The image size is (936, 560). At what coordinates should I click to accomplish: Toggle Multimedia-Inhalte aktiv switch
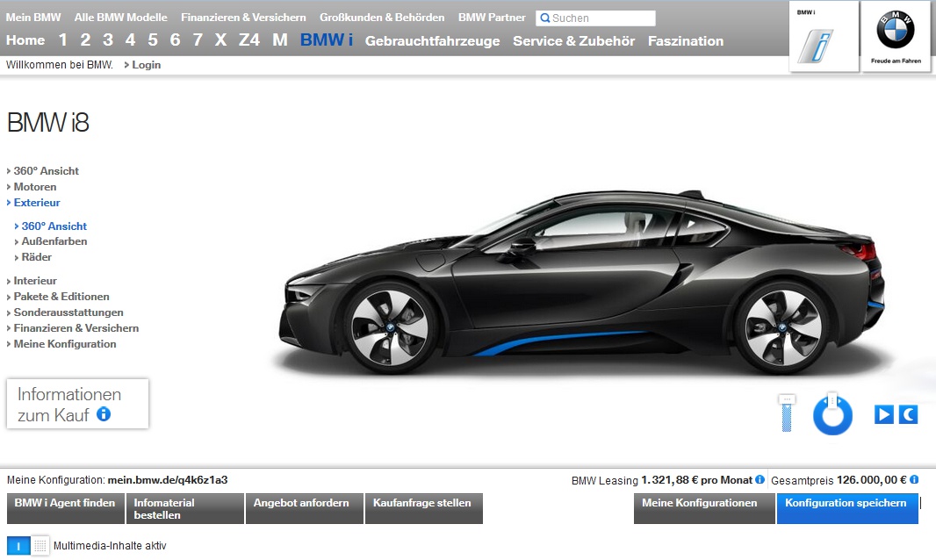pyautogui.click(x=28, y=545)
